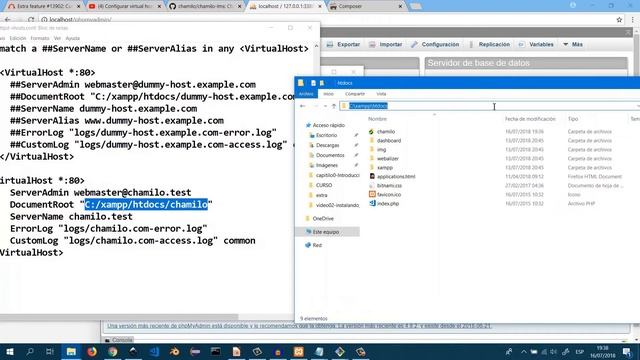This screenshot has height=360, width=640.
Task: Select the webalizer folder
Action: [x=387, y=158]
